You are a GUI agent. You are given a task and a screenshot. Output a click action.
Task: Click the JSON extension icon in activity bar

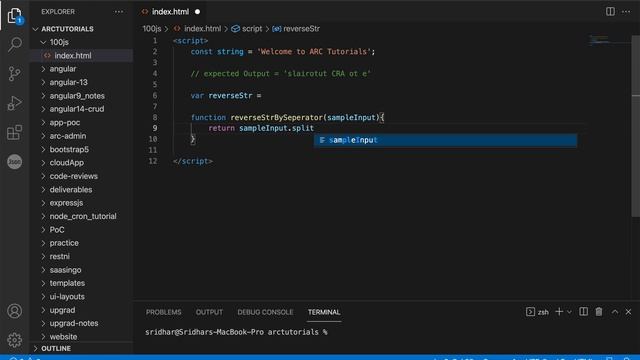pyautogui.click(x=15, y=162)
